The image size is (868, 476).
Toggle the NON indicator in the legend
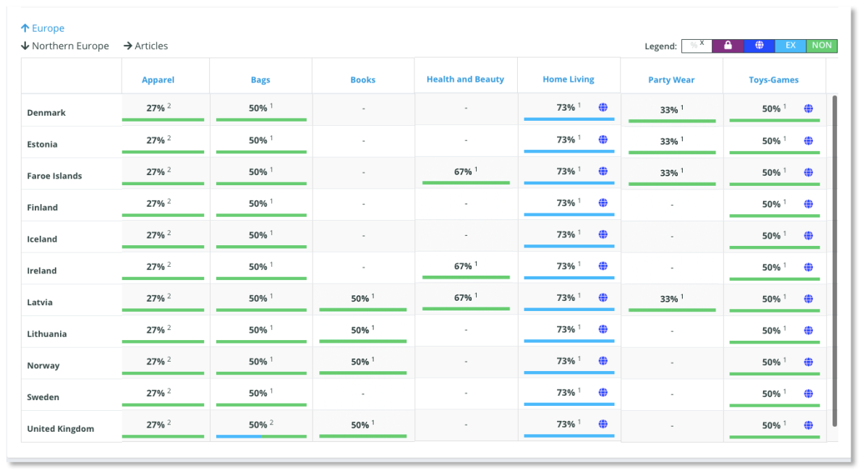(822, 46)
